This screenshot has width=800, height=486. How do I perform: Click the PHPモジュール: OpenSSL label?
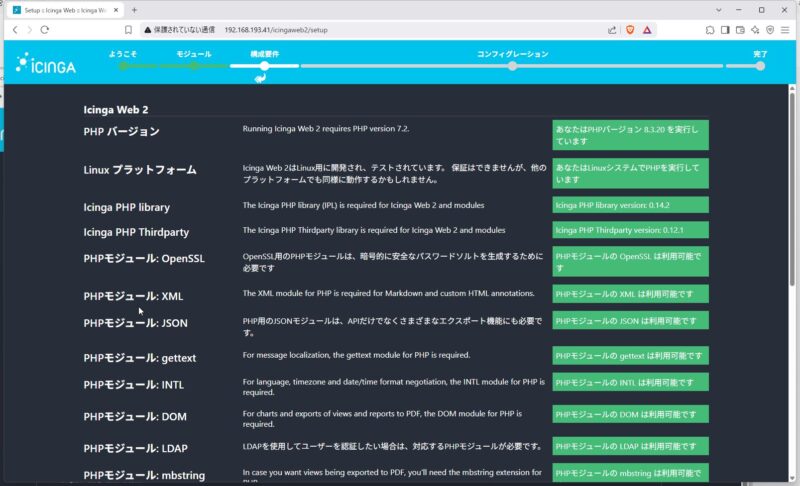click(x=144, y=259)
